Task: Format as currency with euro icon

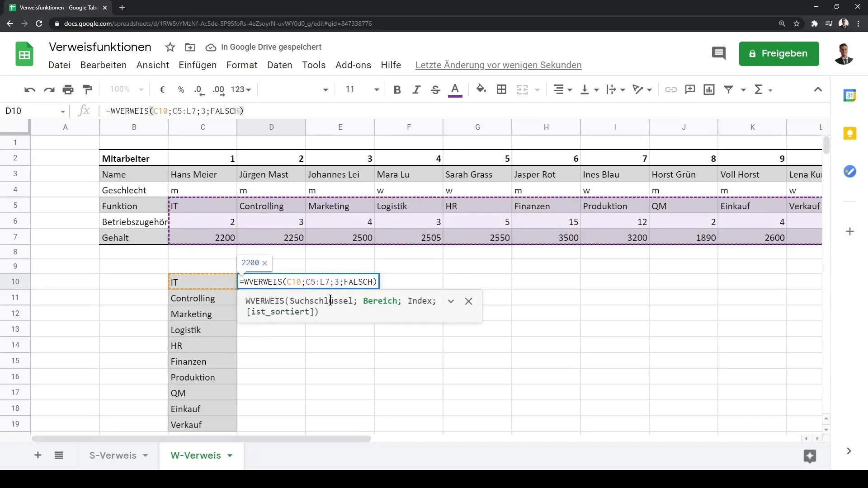Action: click(162, 89)
